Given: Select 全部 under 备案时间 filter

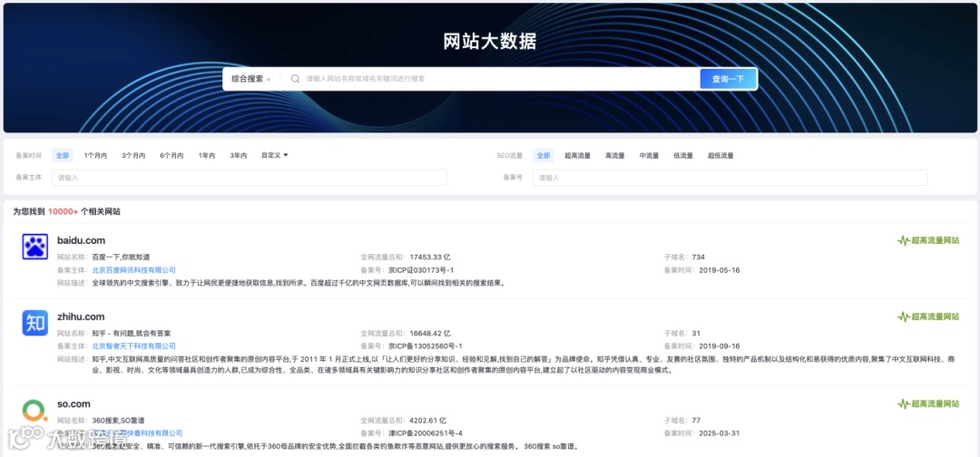Looking at the screenshot, I should [63, 155].
